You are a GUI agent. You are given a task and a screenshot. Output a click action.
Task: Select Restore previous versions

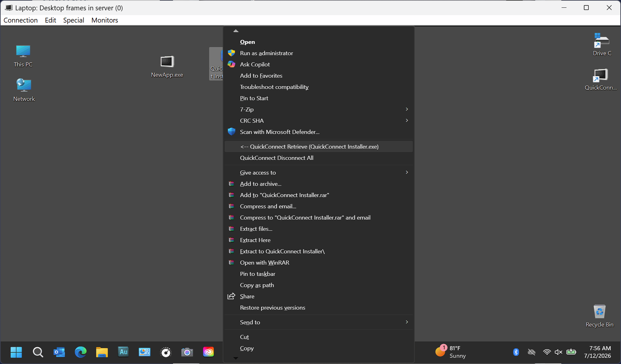tap(319, 308)
